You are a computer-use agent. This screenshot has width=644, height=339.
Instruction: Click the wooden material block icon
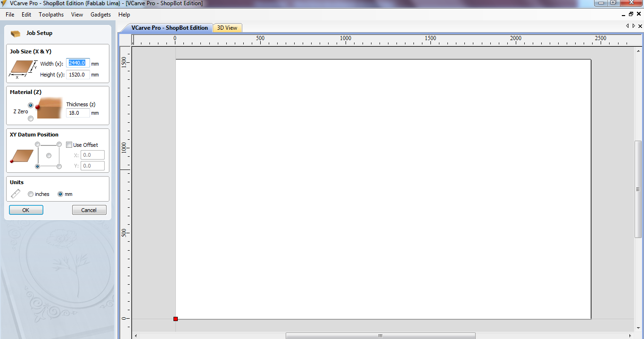point(49,108)
